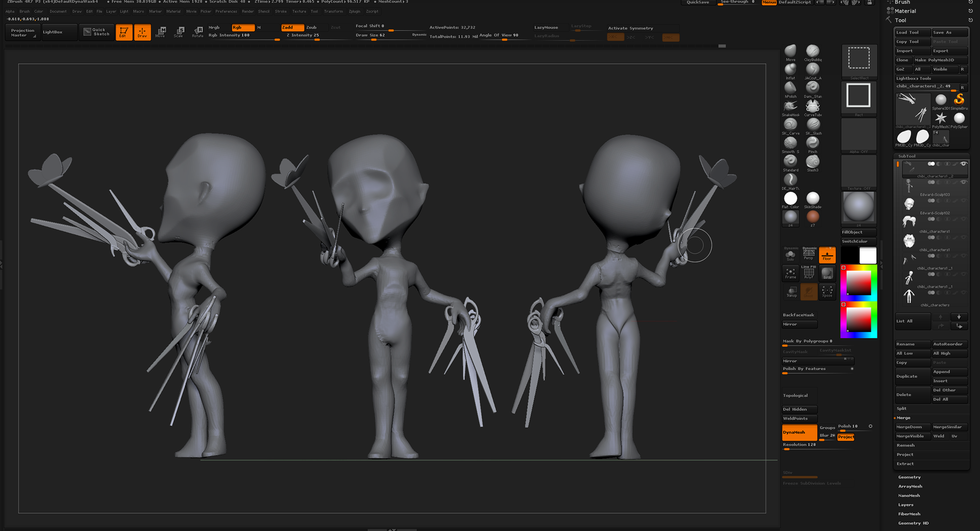Viewport: 980px width, 531px height.
Task: Expand the Geometry HD subpalette
Action: [914, 523]
